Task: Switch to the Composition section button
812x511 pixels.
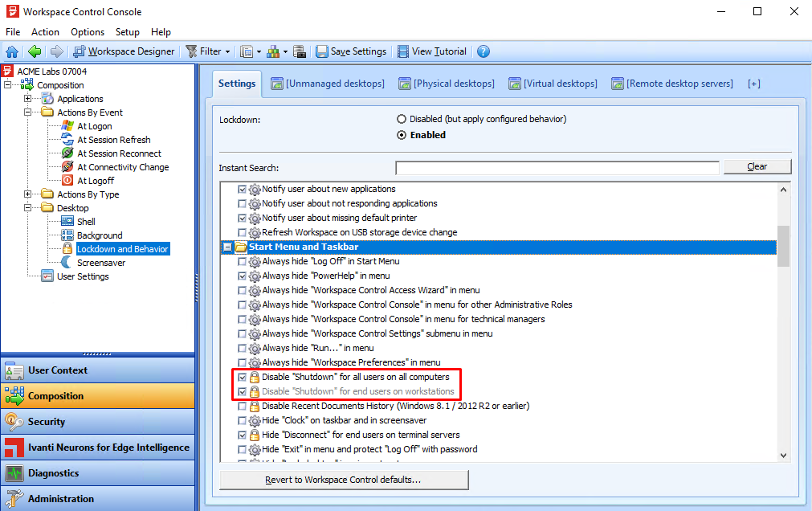Action: 98,396
